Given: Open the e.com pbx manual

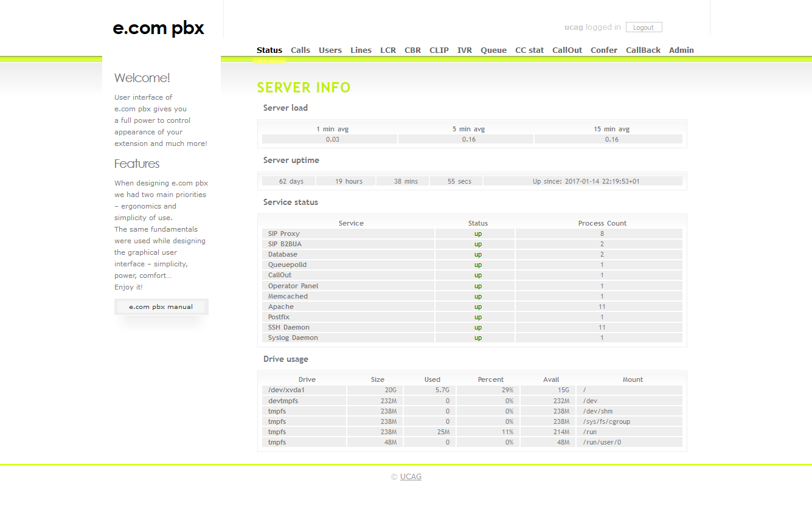Looking at the screenshot, I should [x=161, y=306].
